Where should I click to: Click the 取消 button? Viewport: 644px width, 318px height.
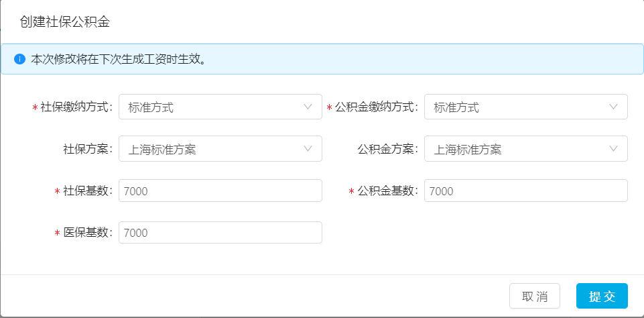pyautogui.click(x=535, y=297)
